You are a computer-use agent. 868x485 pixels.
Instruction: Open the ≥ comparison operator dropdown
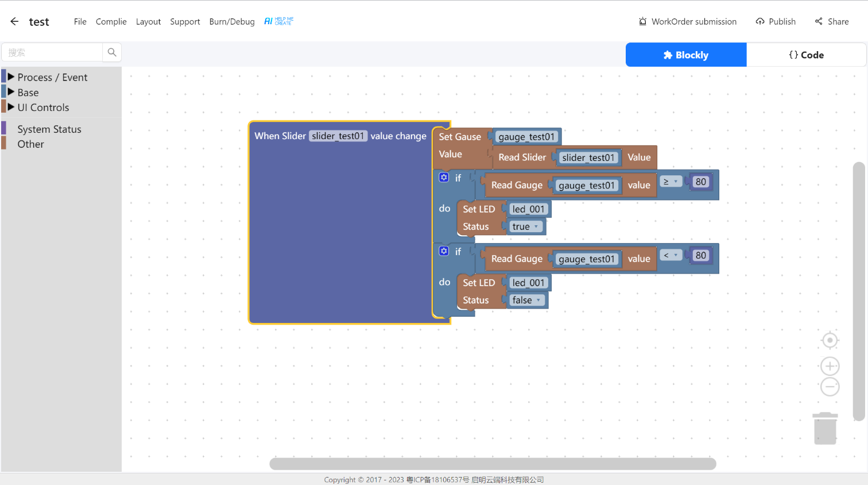pos(671,182)
